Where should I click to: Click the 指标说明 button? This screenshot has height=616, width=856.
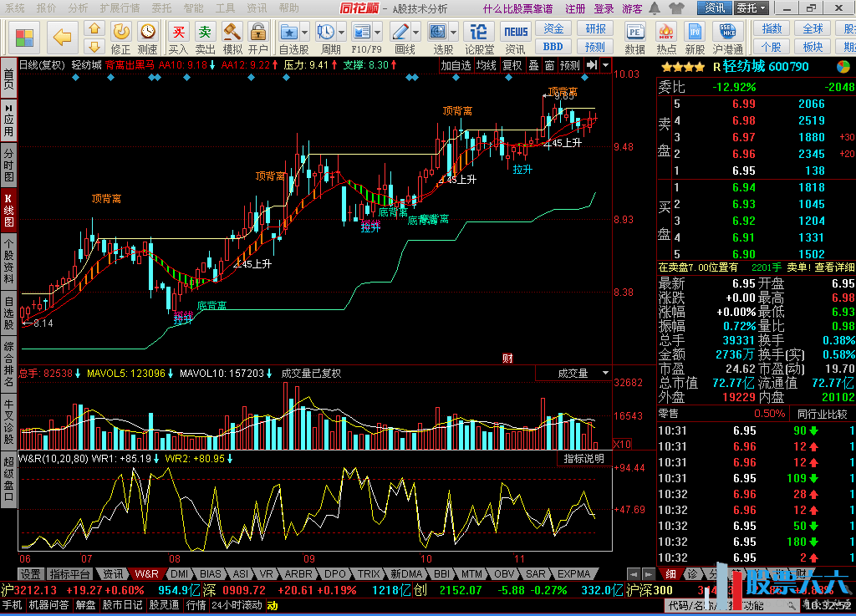584,458
